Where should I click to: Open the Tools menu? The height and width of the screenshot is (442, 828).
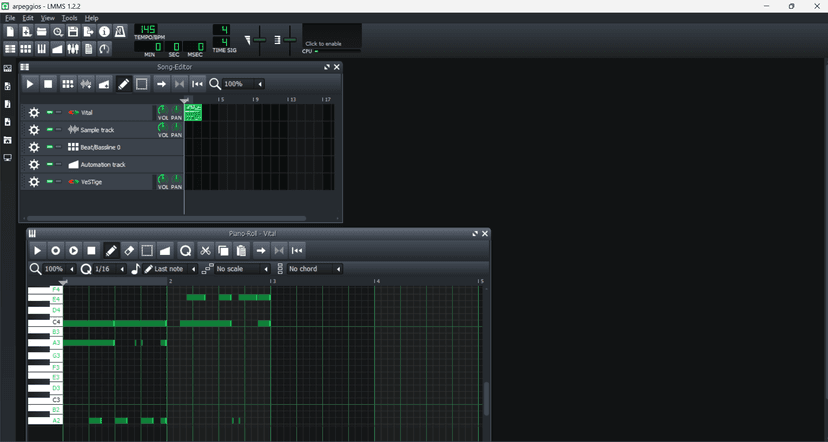[69, 18]
